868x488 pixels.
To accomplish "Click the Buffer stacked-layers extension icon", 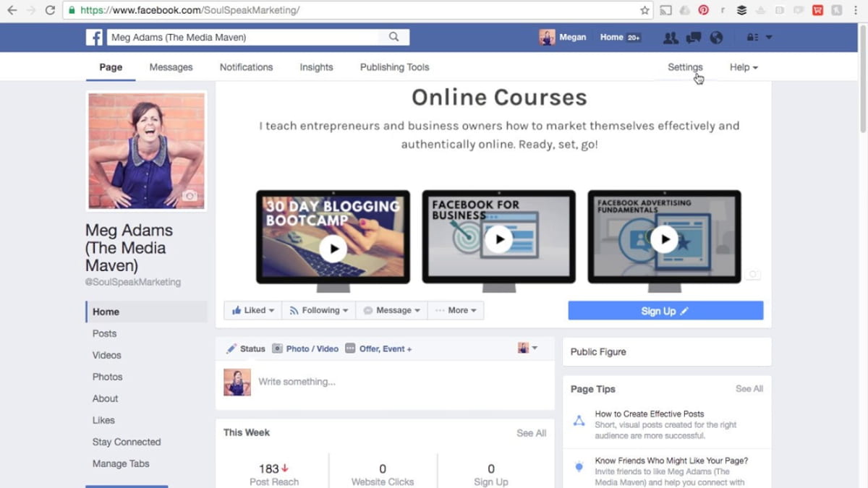I will 741,10.
